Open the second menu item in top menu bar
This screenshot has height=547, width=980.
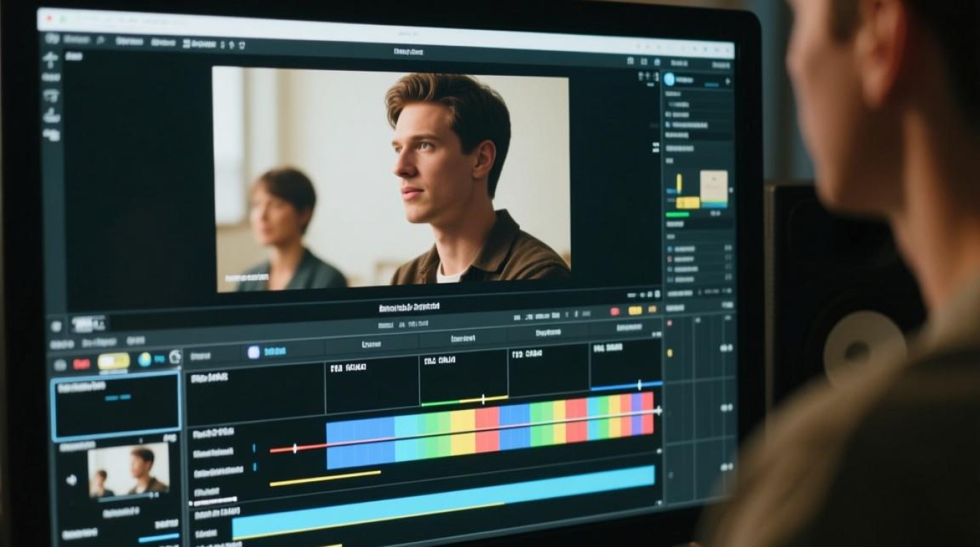pos(129,42)
